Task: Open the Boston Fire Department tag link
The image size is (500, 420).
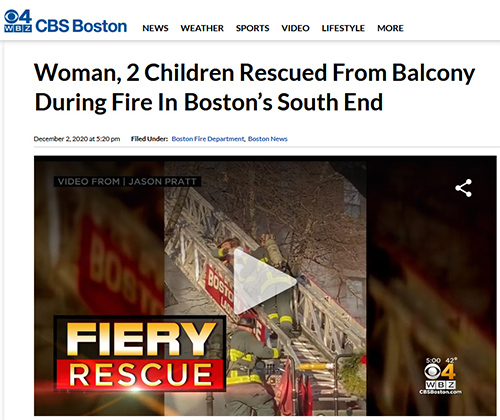Action: click(208, 139)
